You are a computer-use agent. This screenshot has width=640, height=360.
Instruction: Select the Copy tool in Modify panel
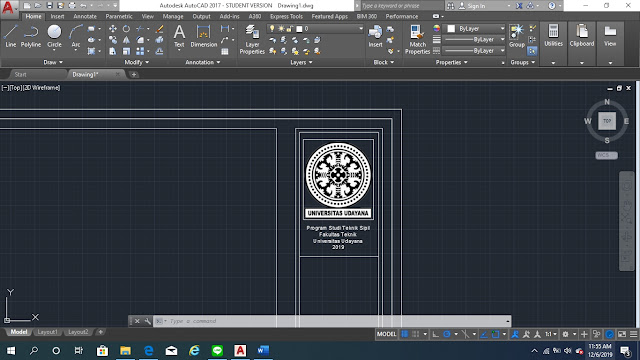(113, 40)
